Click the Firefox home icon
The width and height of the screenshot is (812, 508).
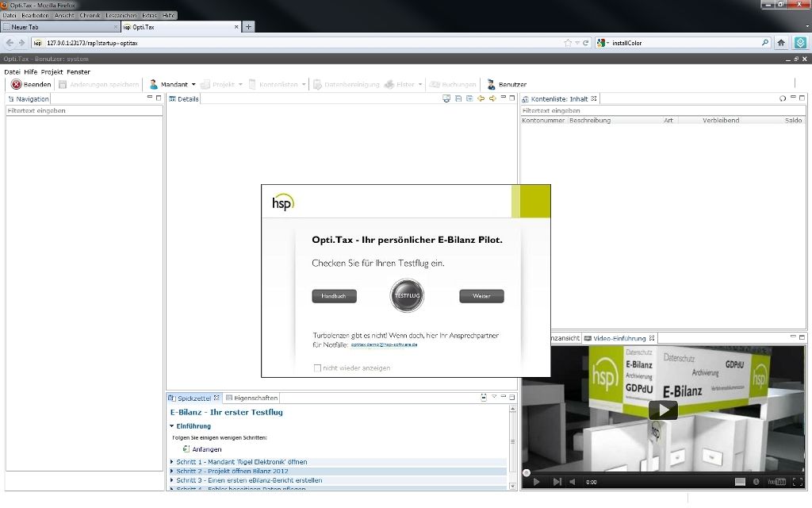coord(781,43)
